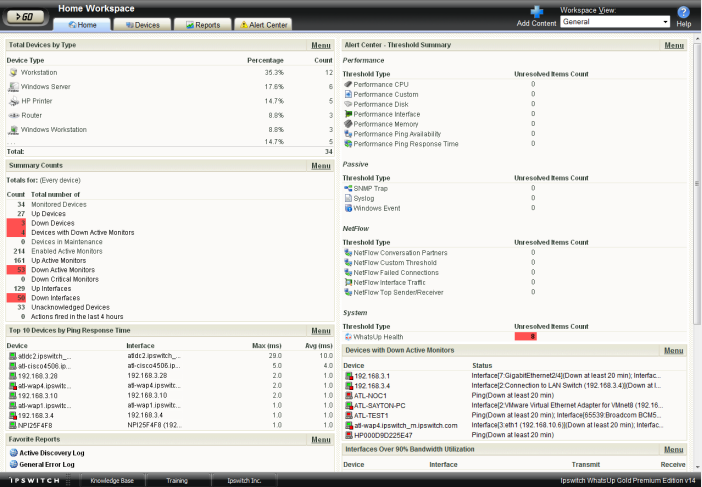Click the NetFlow Custom Threshold icon

point(348,262)
